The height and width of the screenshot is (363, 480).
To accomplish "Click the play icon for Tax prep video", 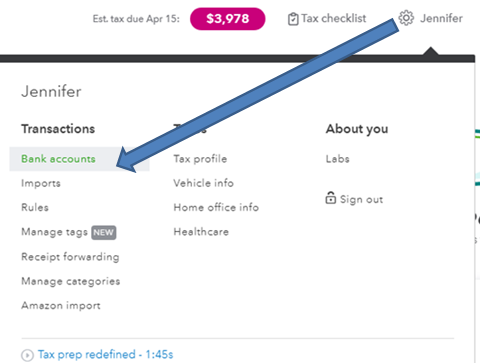I will (27, 355).
